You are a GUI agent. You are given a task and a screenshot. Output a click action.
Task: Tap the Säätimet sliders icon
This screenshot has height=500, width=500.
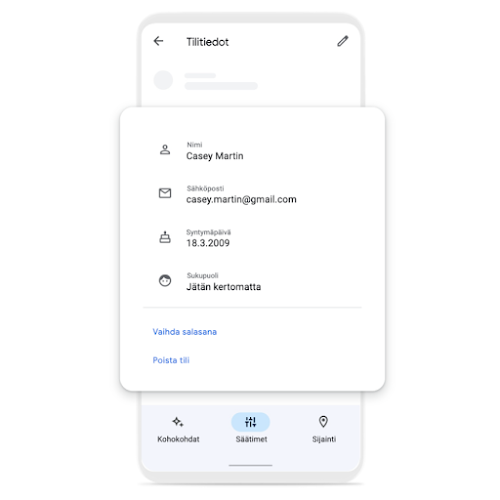pyautogui.click(x=250, y=422)
